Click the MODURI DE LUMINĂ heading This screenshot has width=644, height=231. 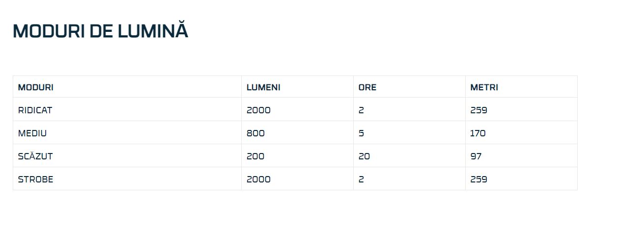pos(100,31)
